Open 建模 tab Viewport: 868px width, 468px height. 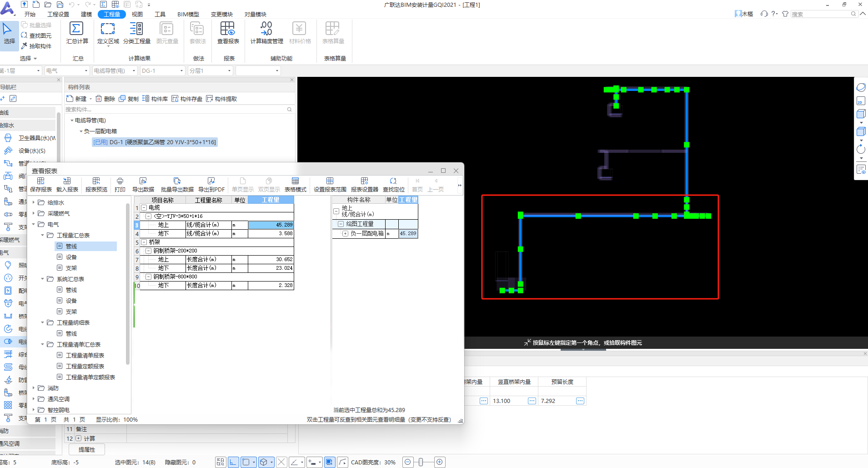[86, 14]
